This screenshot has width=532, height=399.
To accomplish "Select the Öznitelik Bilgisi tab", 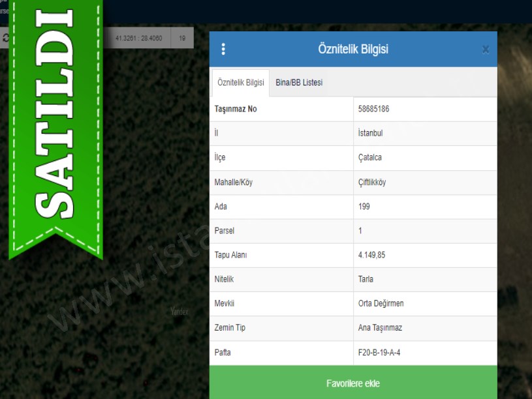I will point(240,83).
